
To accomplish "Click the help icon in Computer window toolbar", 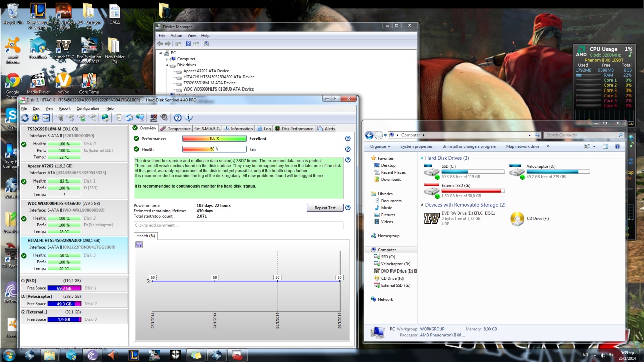I will click(x=617, y=146).
